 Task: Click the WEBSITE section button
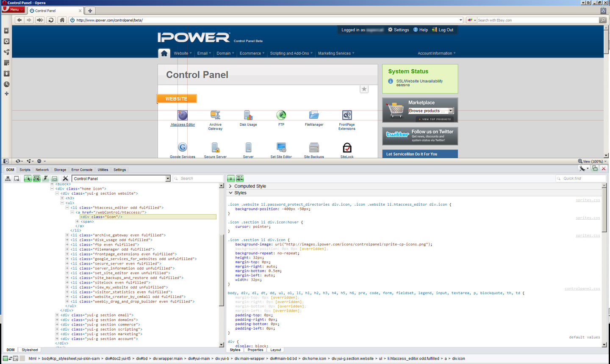177,99
